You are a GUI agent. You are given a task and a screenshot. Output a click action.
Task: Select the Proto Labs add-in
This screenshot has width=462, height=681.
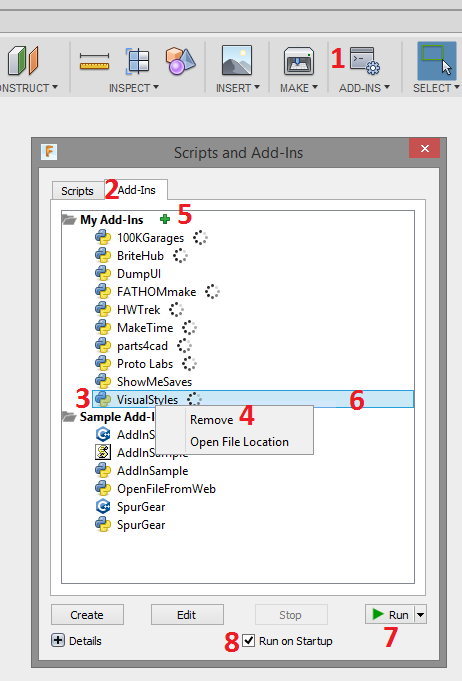tap(145, 364)
